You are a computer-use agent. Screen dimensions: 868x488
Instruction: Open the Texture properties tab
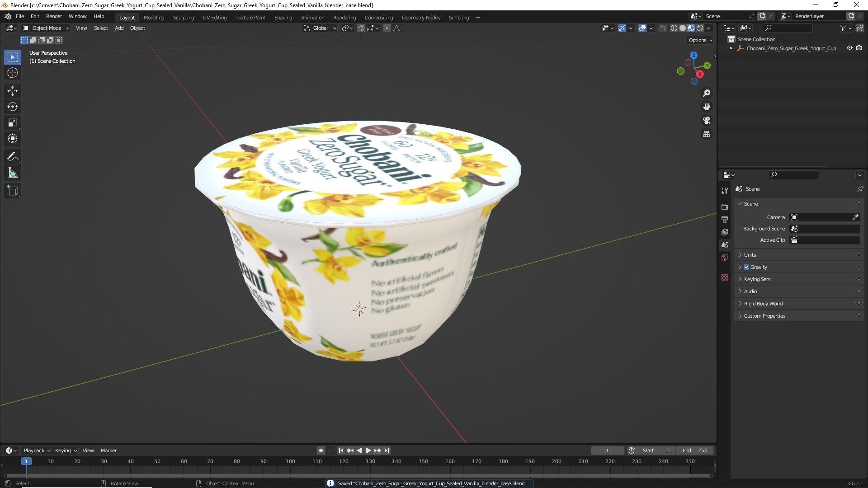tap(725, 277)
